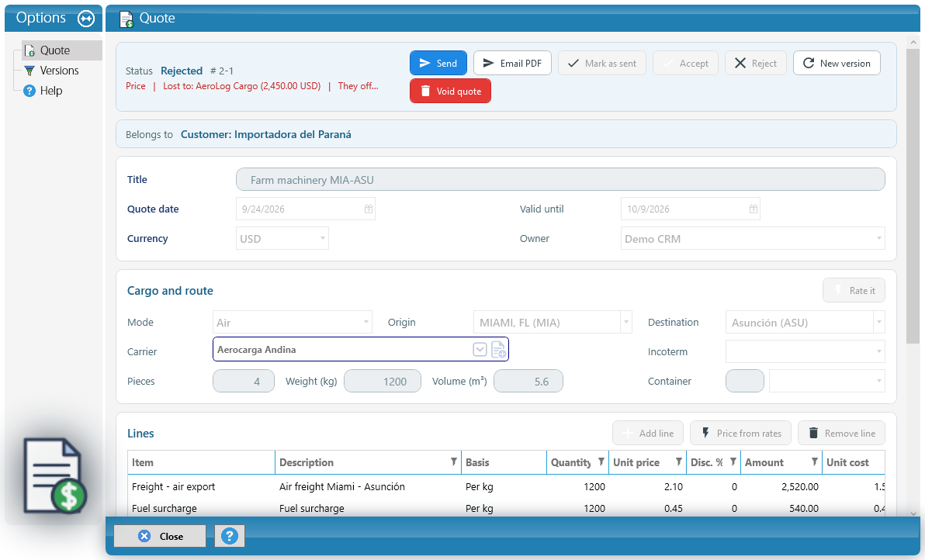Filter the Description column
The height and width of the screenshot is (560, 925).
(454, 462)
